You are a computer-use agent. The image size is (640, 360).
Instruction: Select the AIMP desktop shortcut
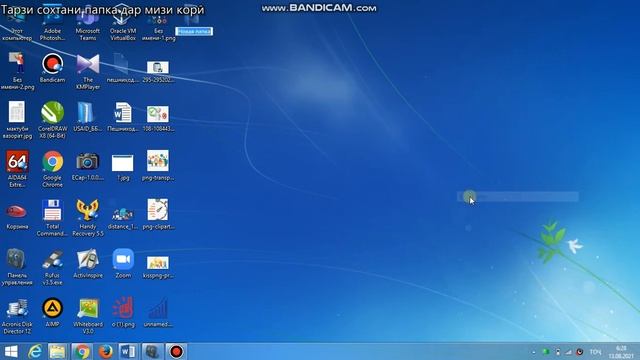pos(52,313)
